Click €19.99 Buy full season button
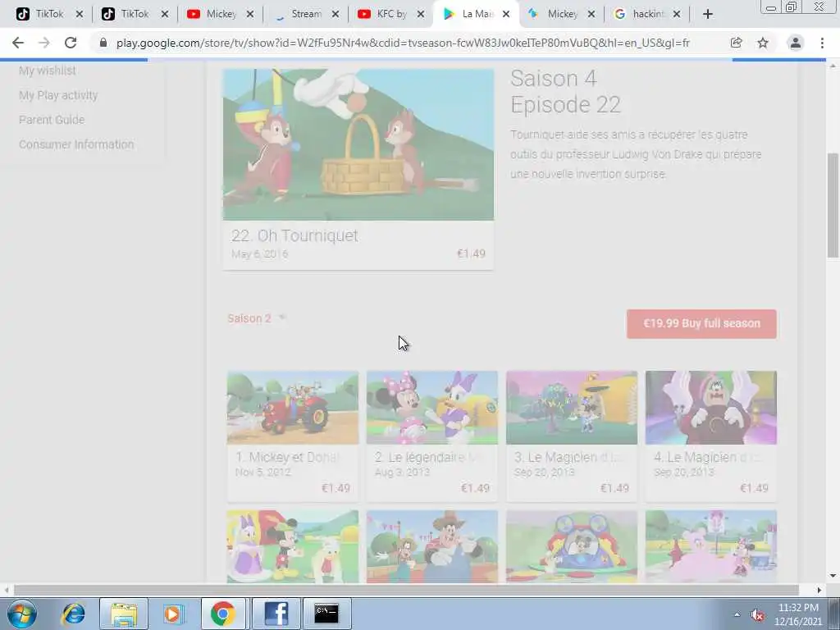Image resolution: width=840 pixels, height=630 pixels. click(x=701, y=323)
